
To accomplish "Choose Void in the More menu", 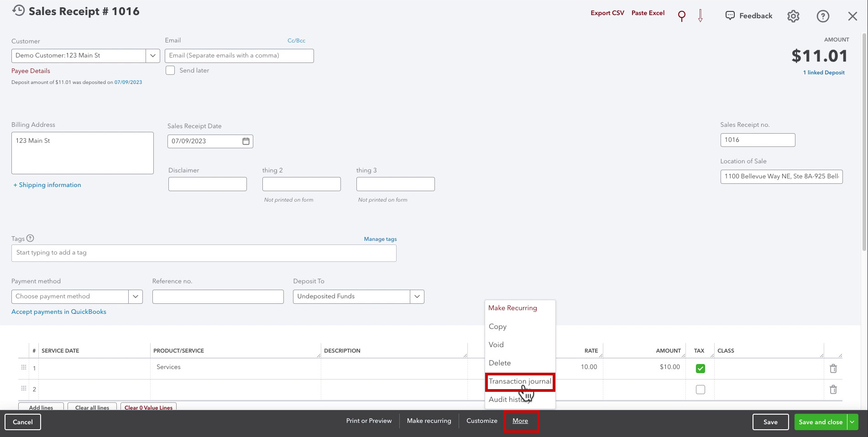I will [496, 345].
